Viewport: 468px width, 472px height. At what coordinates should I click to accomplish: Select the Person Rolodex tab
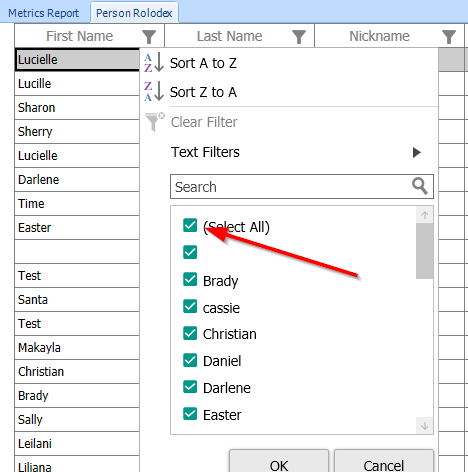coord(134,13)
